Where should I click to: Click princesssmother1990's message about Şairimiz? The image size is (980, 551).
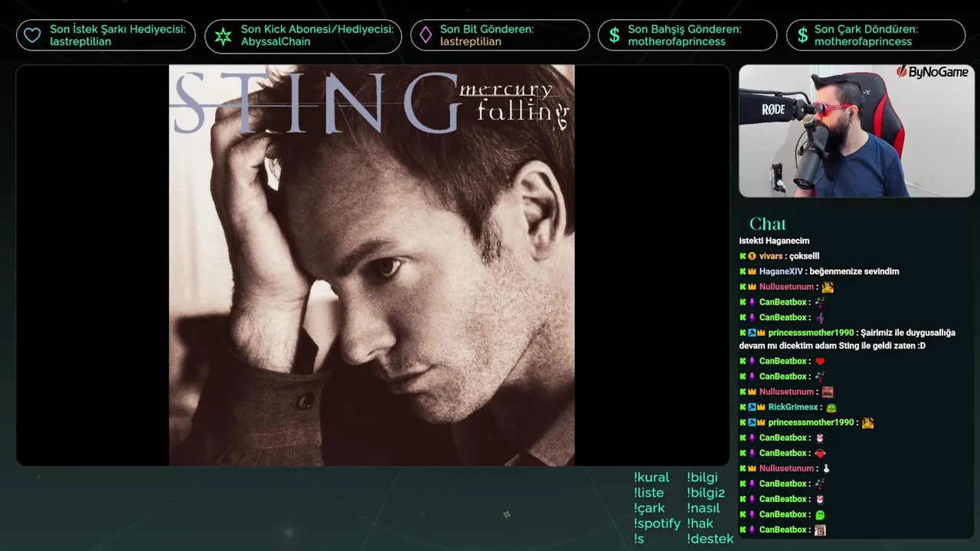pos(848,339)
